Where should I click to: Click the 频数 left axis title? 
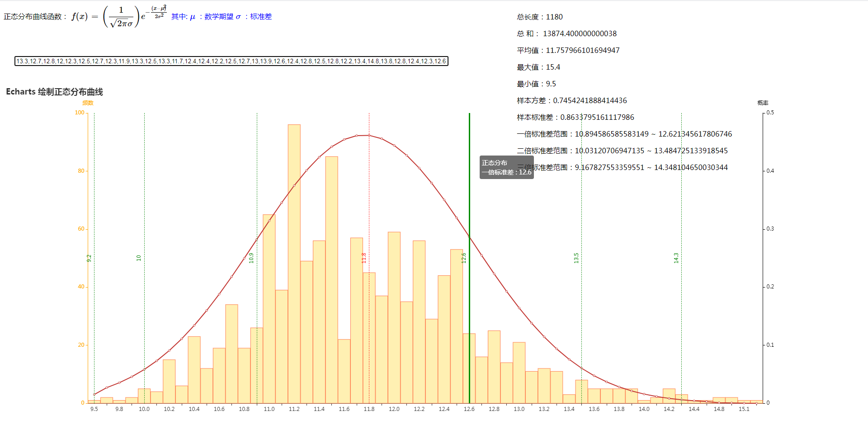[88, 103]
